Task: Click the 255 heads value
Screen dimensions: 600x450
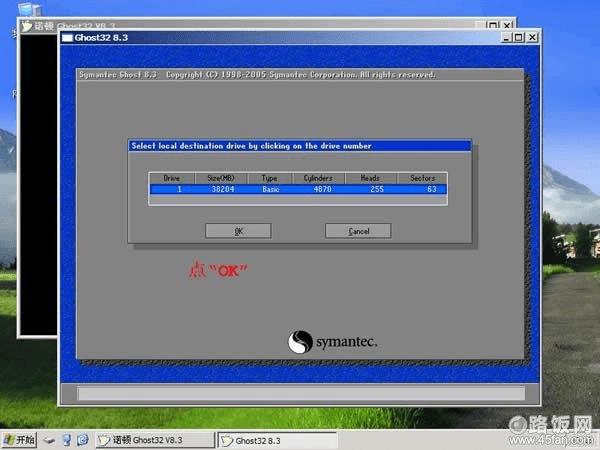Action: (377, 189)
